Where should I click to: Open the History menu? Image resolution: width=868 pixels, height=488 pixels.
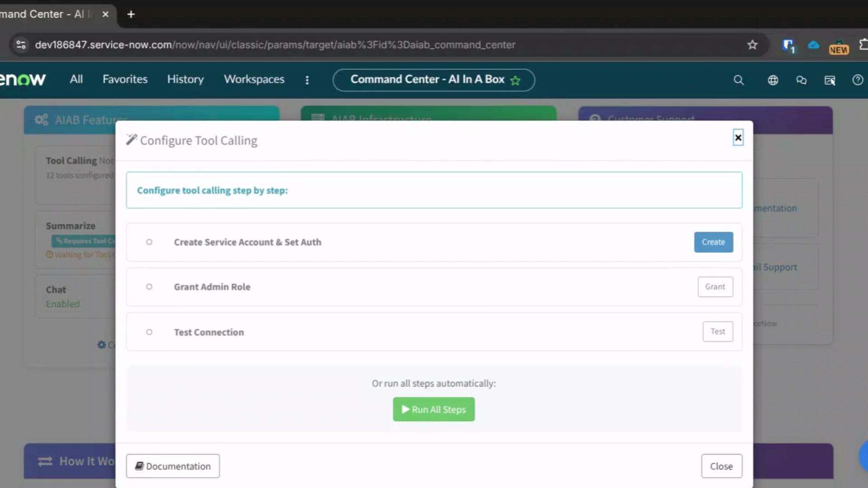185,80
